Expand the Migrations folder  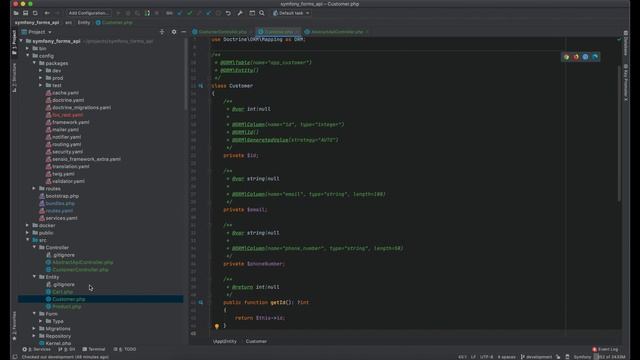[x=34, y=329]
